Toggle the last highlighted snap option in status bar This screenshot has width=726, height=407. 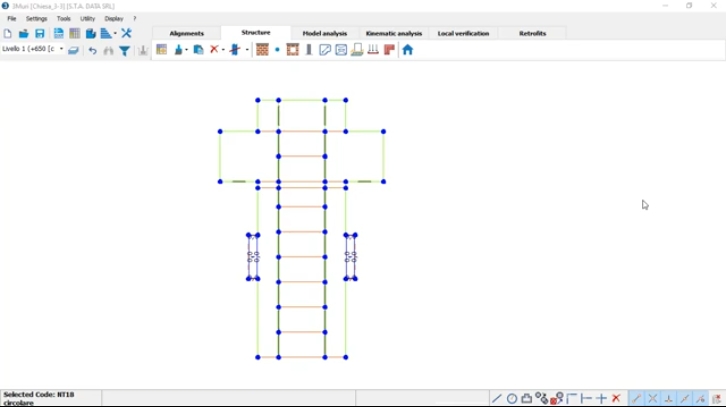coord(701,398)
